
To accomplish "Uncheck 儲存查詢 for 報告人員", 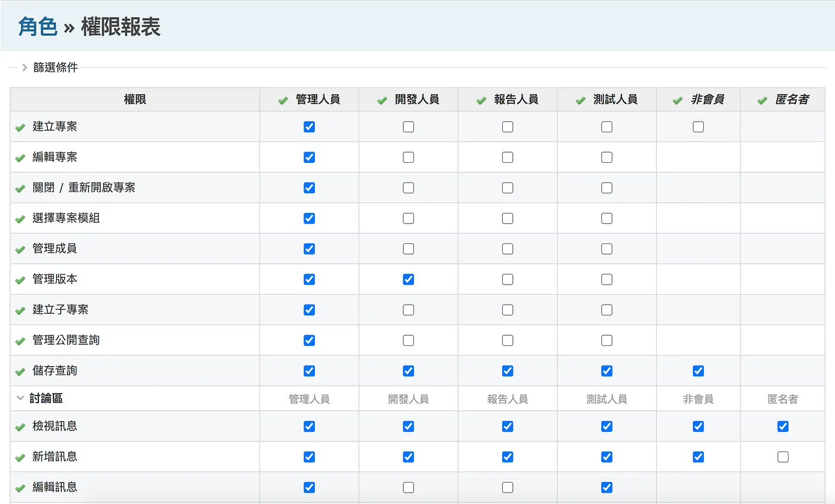I will point(508,371).
